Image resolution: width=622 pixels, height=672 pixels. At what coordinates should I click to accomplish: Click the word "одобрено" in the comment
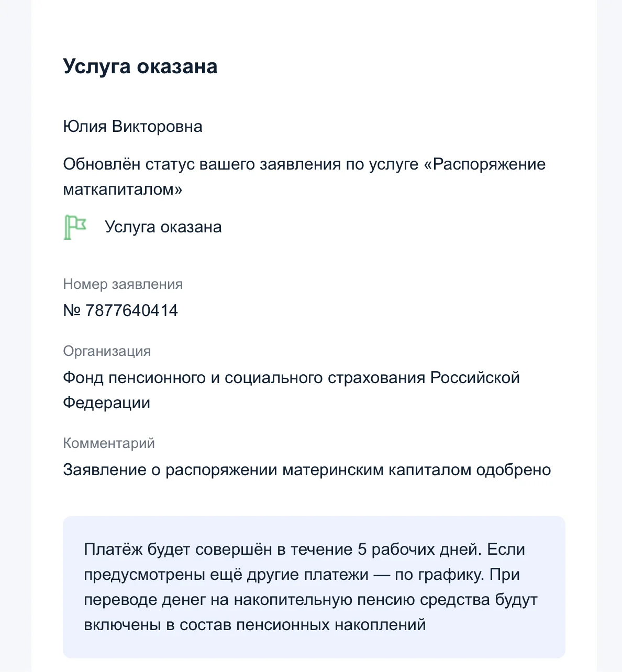pos(514,470)
